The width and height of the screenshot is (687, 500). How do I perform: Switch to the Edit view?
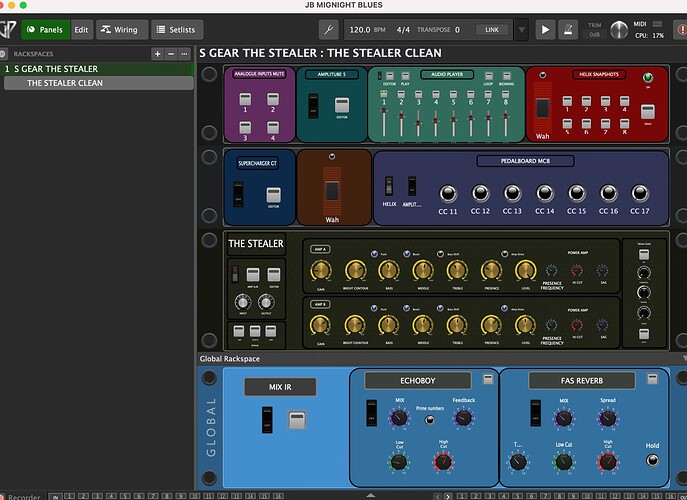(x=81, y=30)
